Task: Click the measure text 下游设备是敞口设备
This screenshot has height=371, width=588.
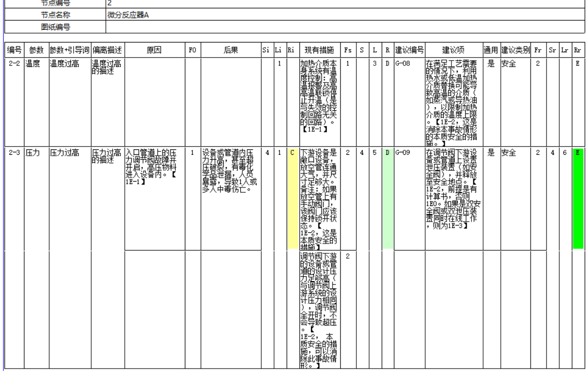Action: tap(319, 156)
